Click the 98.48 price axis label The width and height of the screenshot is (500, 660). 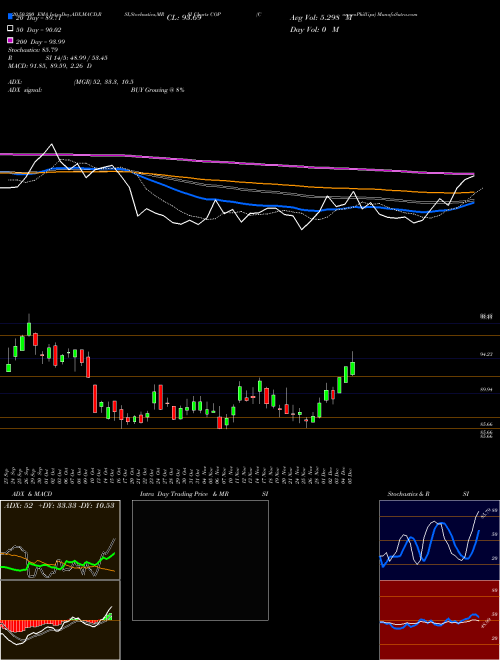(486, 317)
